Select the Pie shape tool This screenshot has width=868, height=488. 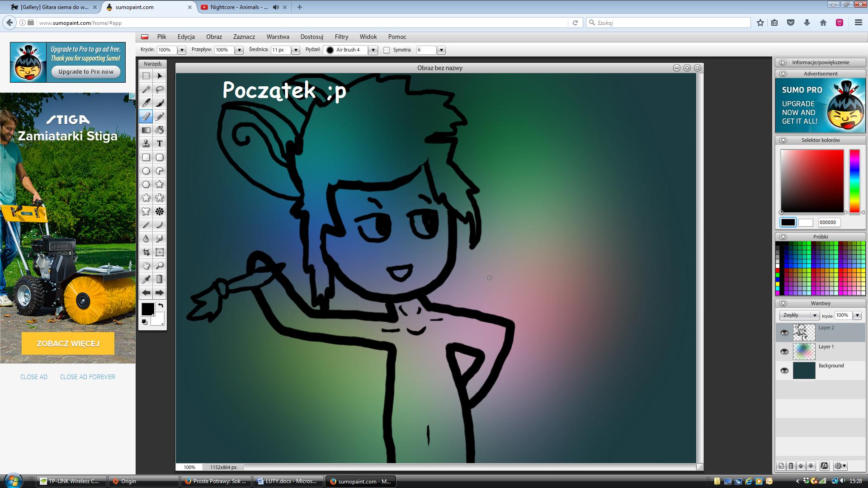pos(160,171)
